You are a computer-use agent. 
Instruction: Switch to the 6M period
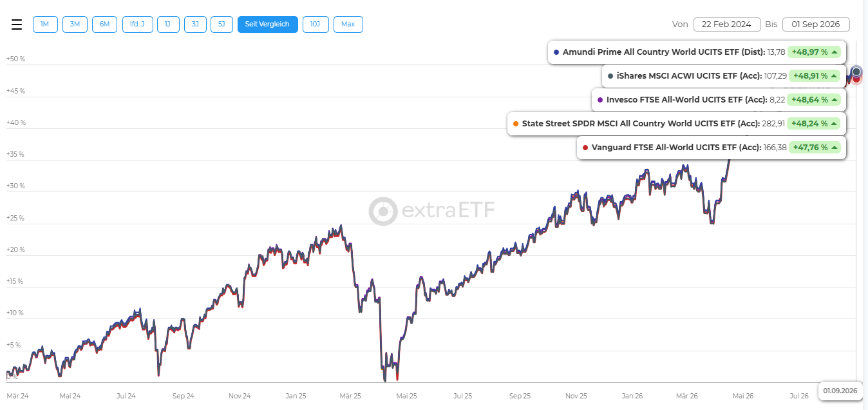click(x=104, y=24)
